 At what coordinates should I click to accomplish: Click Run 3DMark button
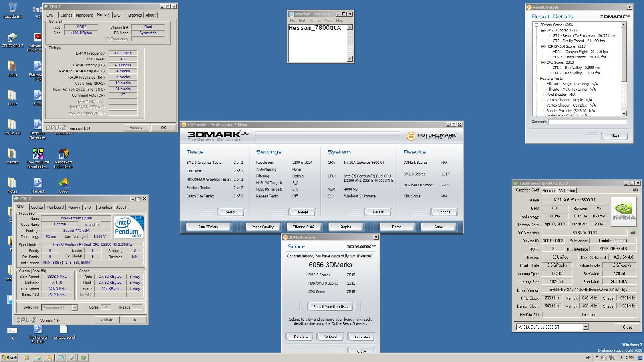[x=208, y=227]
